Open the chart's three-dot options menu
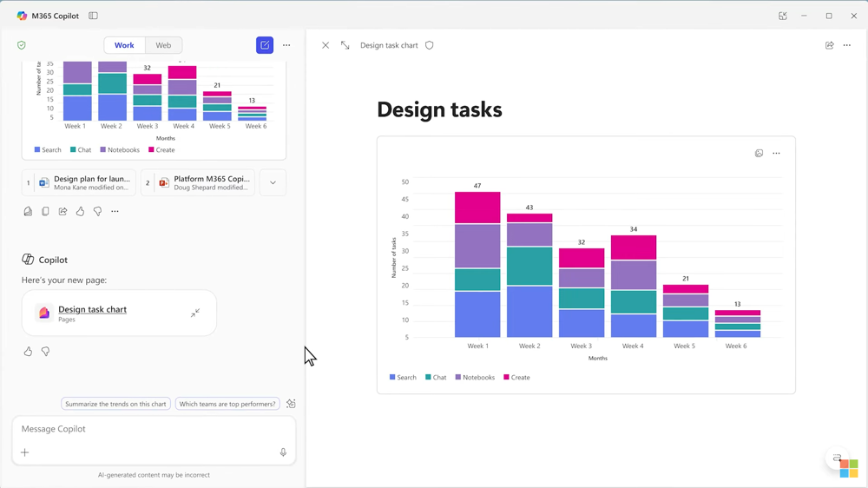Image resolution: width=868 pixels, height=488 pixels. click(x=776, y=153)
